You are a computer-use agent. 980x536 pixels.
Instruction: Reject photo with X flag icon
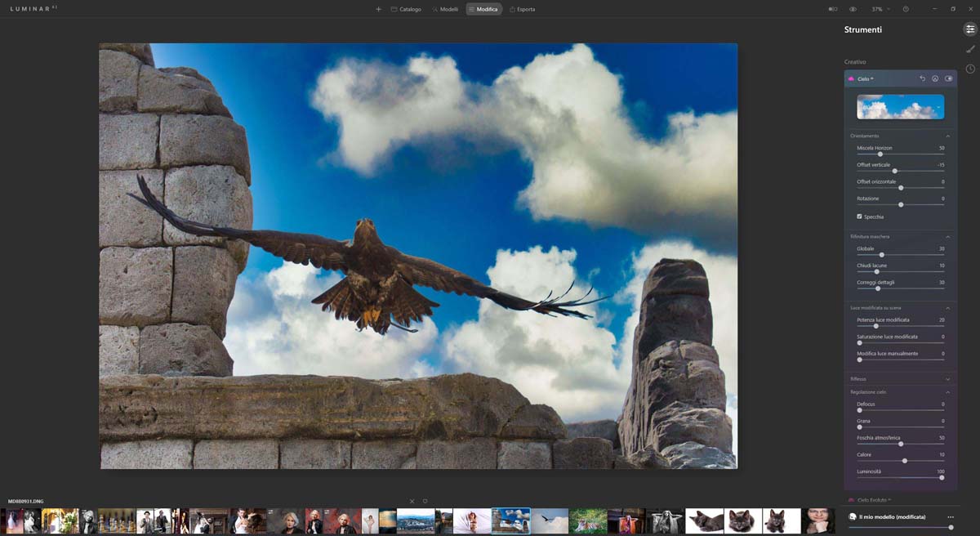[x=412, y=501]
